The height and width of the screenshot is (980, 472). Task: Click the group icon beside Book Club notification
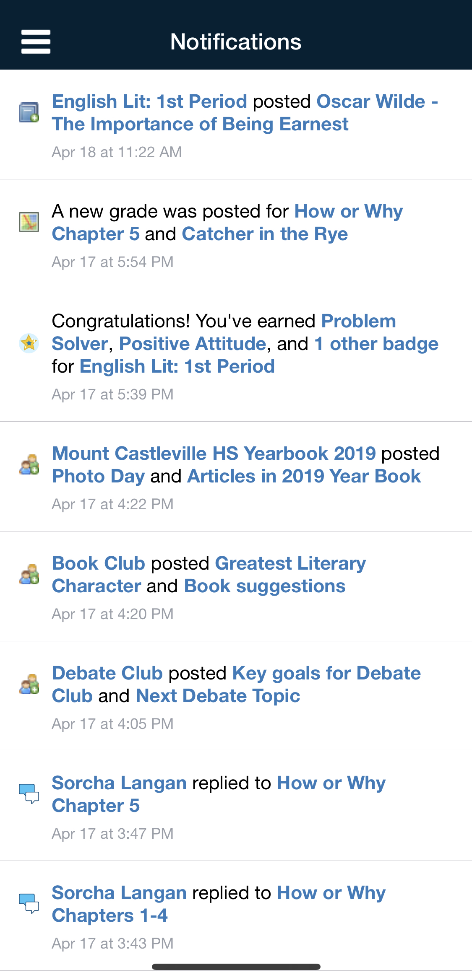point(29,574)
